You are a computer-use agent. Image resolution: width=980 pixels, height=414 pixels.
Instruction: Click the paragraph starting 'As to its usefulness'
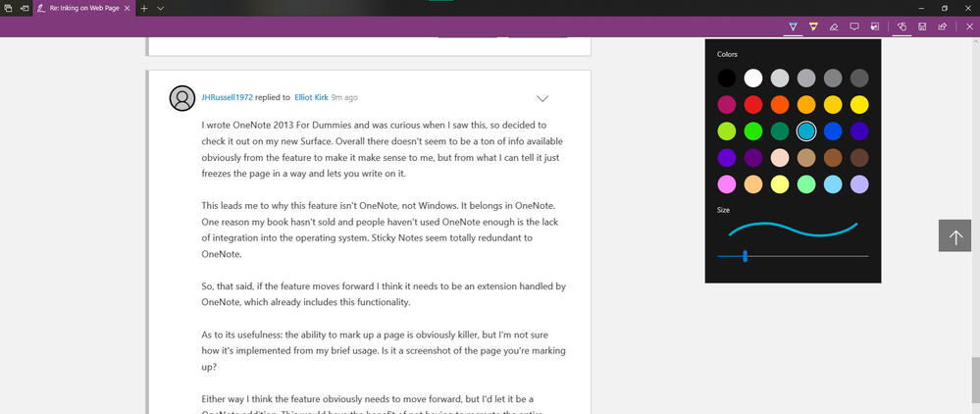point(384,351)
